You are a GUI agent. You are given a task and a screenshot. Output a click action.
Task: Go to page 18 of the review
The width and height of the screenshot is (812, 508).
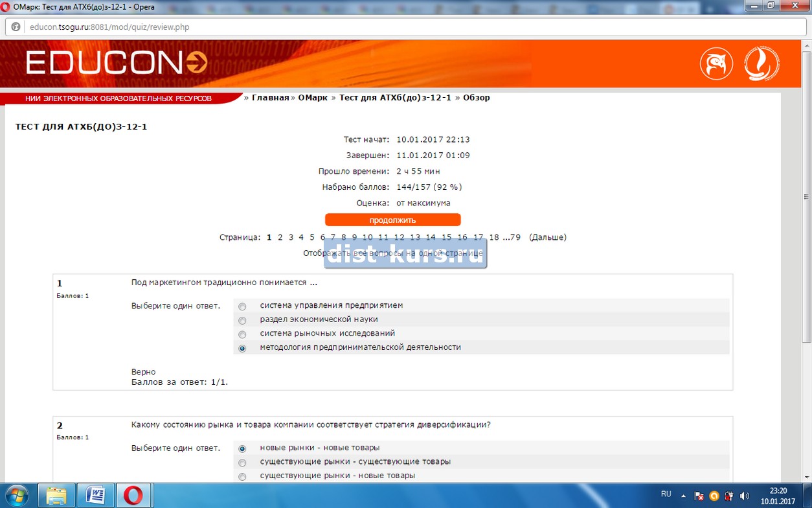[x=494, y=237]
